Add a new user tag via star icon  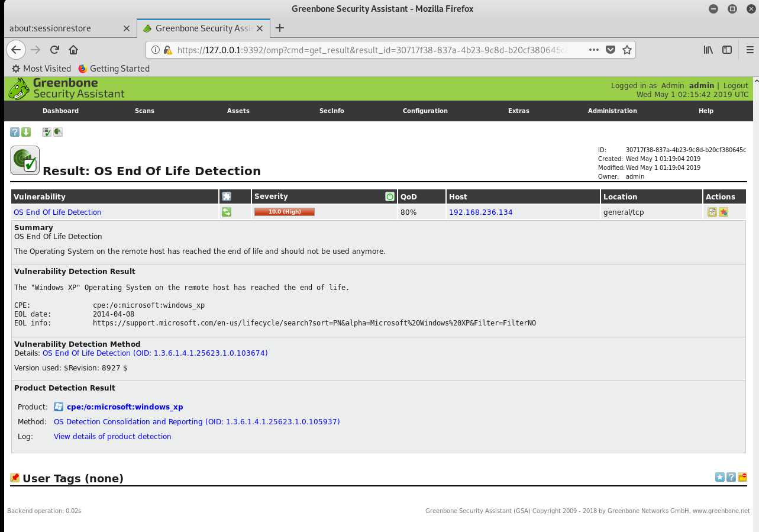720,477
